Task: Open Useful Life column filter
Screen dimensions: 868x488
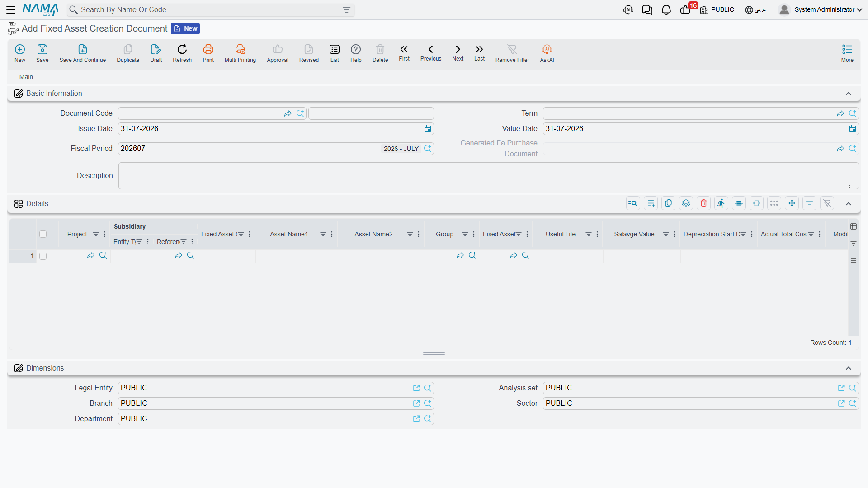Action: click(589, 234)
